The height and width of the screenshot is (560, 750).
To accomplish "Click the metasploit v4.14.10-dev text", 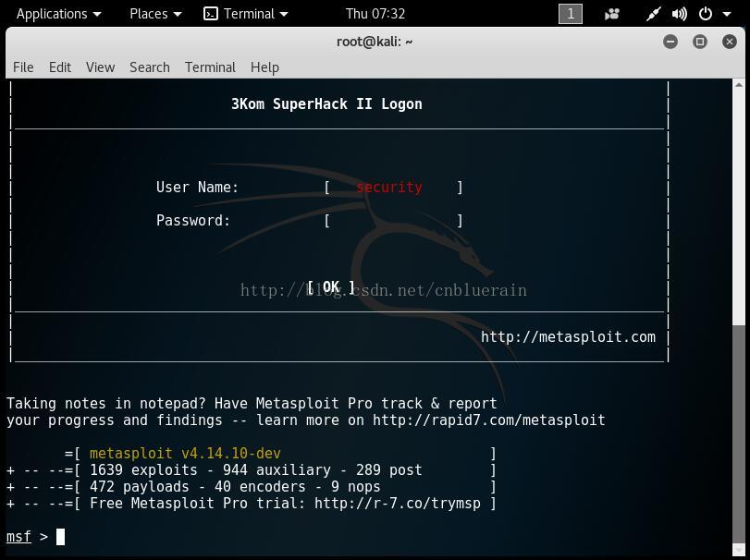I will click(x=185, y=453).
